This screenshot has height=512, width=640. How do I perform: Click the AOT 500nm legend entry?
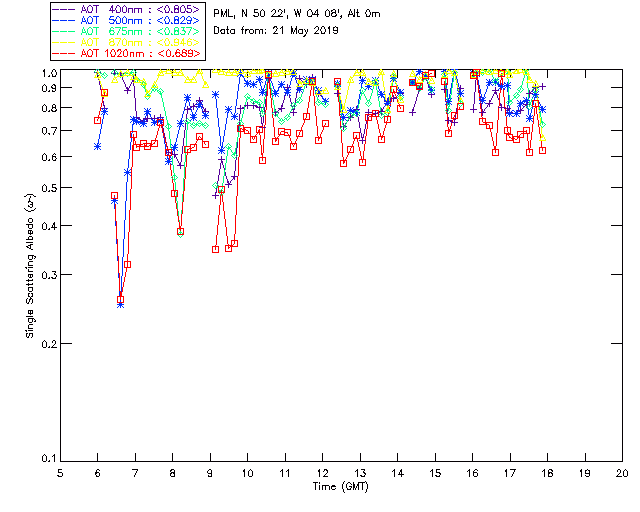tap(126, 20)
